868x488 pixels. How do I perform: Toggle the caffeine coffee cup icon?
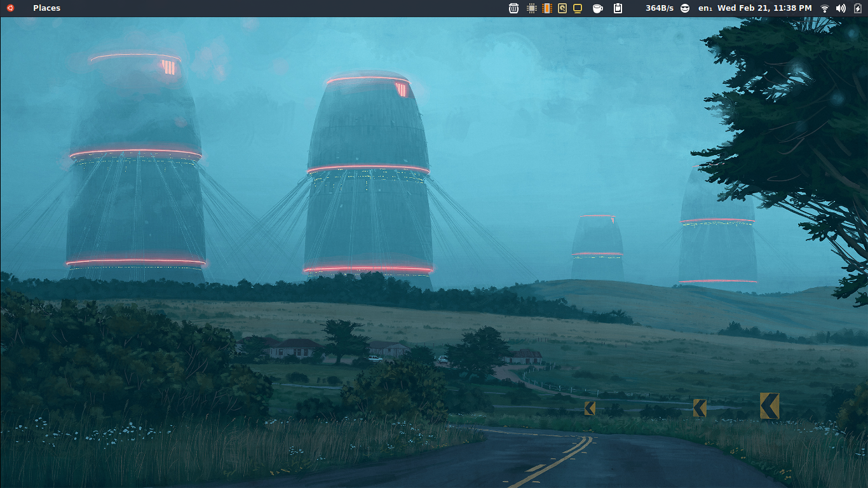[x=597, y=8]
